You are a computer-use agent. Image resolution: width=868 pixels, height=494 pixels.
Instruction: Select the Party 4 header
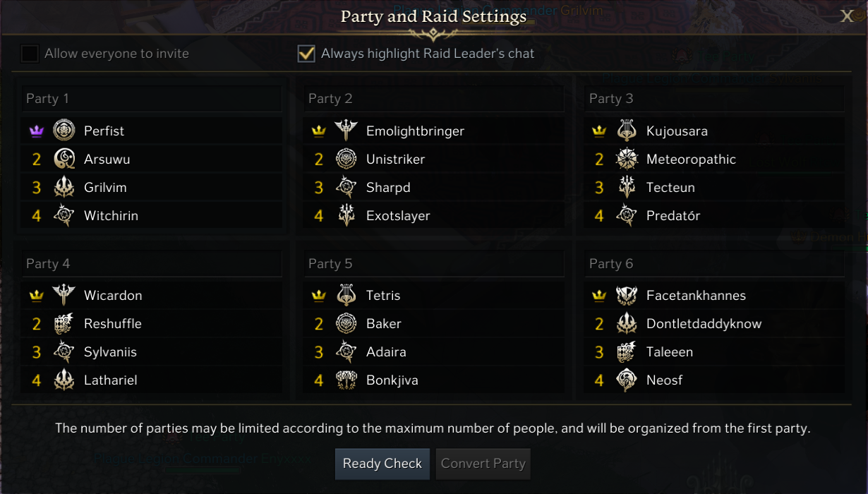pyautogui.click(x=151, y=263)
